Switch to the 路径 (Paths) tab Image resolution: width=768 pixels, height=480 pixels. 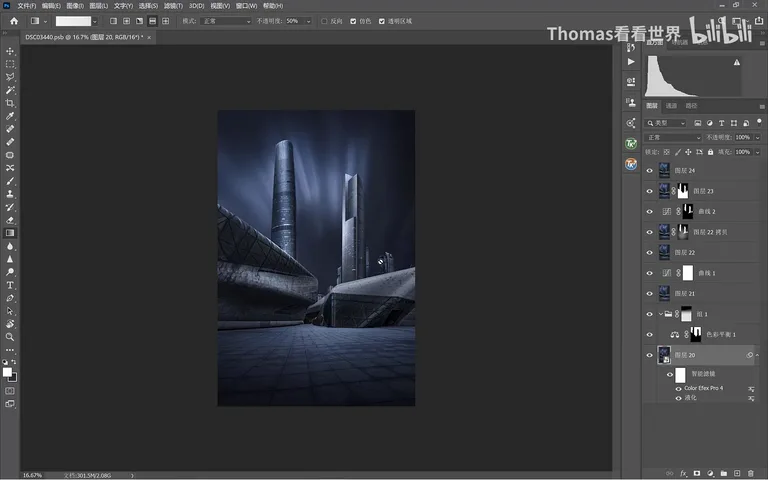(691, 106)
